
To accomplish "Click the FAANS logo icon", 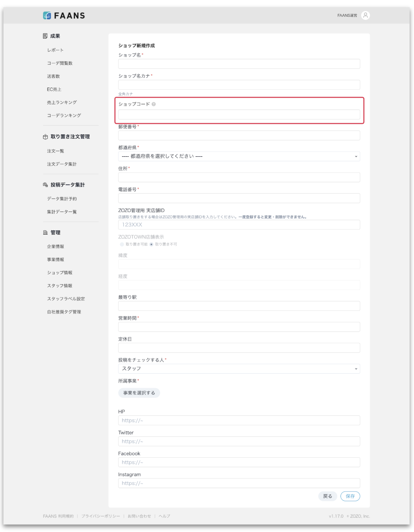I will pos(47,16).
